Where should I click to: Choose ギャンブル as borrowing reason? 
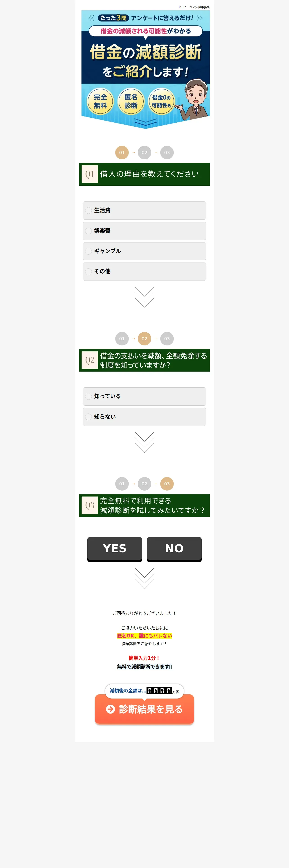point(144,251)
